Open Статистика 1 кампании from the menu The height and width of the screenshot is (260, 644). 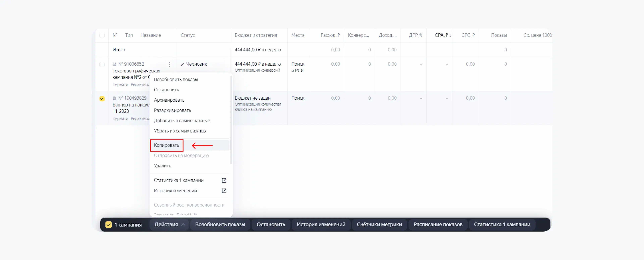[179, 181]
